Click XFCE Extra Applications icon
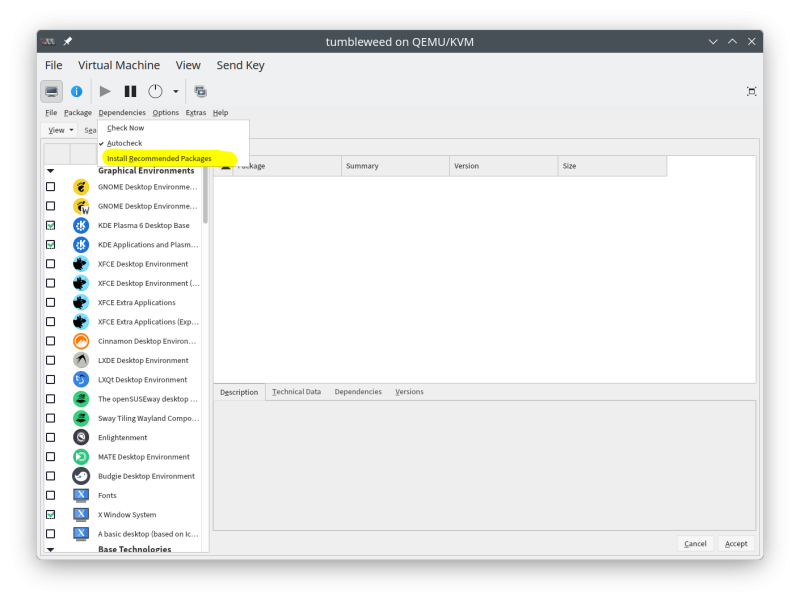The image size is (800, 603). tap(81, 303)
